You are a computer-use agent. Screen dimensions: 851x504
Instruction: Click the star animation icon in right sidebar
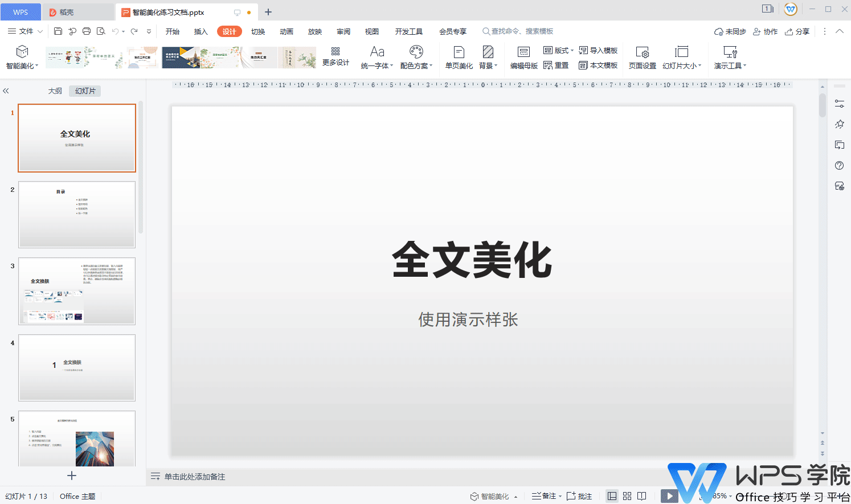click(x=839, y=124)
